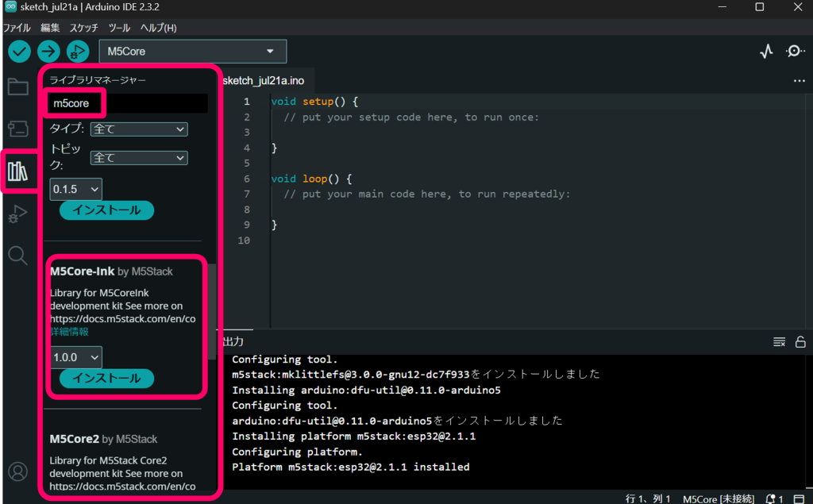
Task: Click the Verify checkmark button
Action: pos(19,52)
